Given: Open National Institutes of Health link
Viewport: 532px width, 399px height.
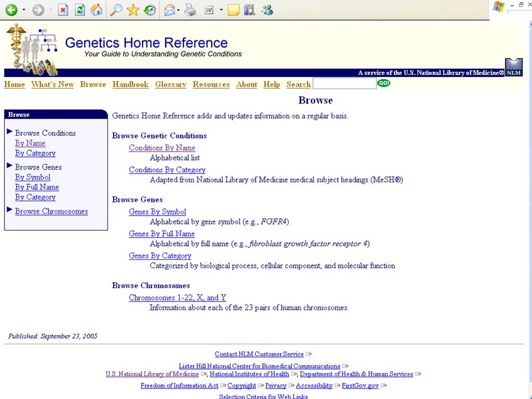Looking at the screenshot, I should tap(249, 374).
